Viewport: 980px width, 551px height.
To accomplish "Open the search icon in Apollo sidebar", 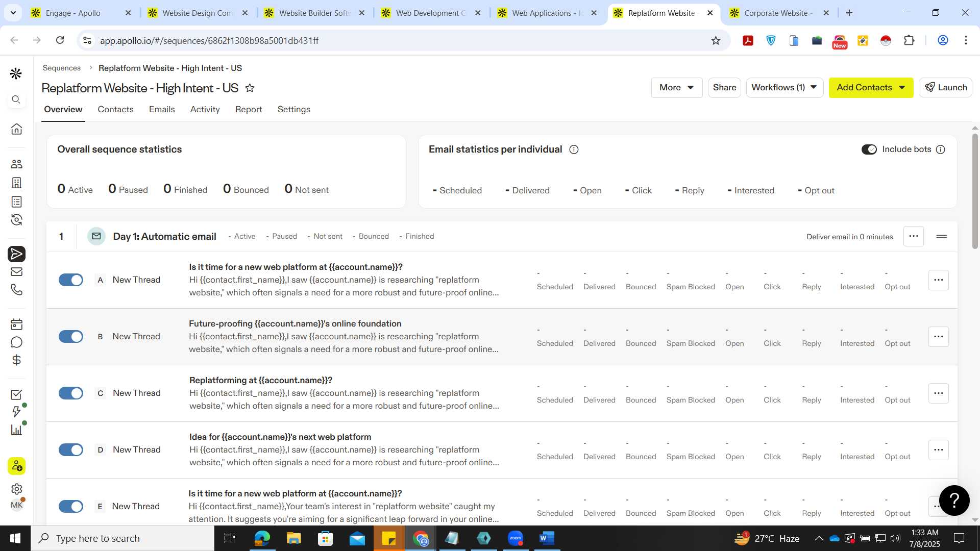I will pyautogui.click(x=16, y=99).
